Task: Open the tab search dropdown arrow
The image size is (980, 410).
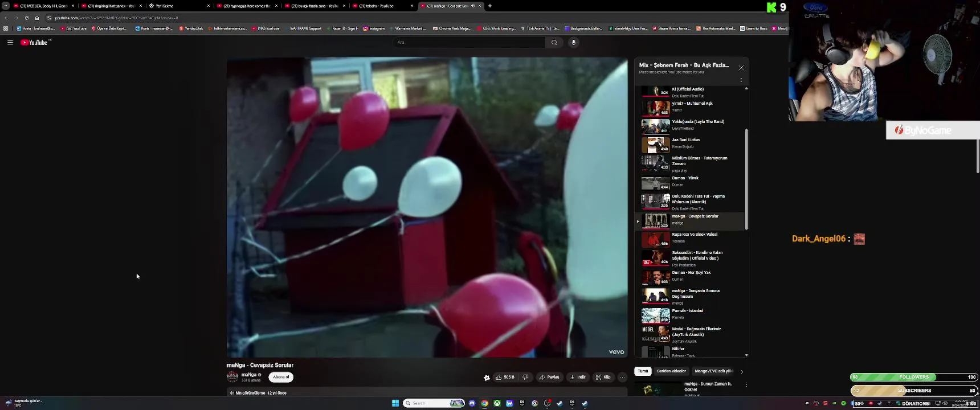Action: (x=5, y=6)
